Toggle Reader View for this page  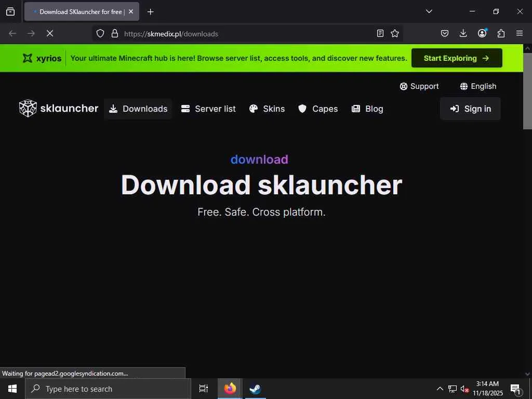coord(380,33)
